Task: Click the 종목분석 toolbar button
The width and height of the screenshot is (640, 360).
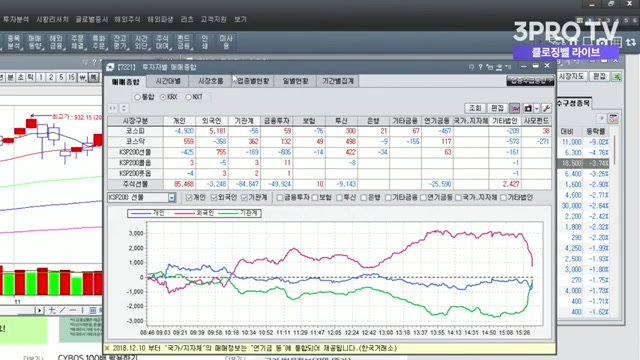Action: (13, 42)
